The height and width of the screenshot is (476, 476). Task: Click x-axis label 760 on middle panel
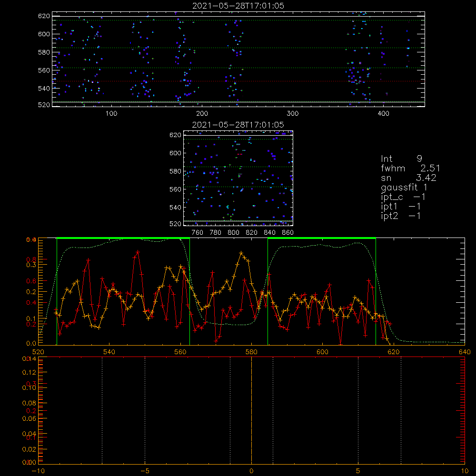[x=198, y=233]
